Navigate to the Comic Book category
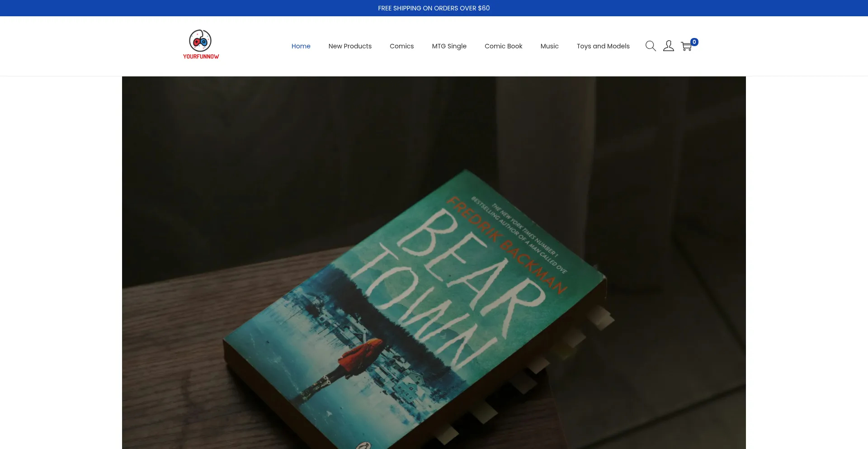The height and width of the screenshot is (449, 868). click(503, 46)
